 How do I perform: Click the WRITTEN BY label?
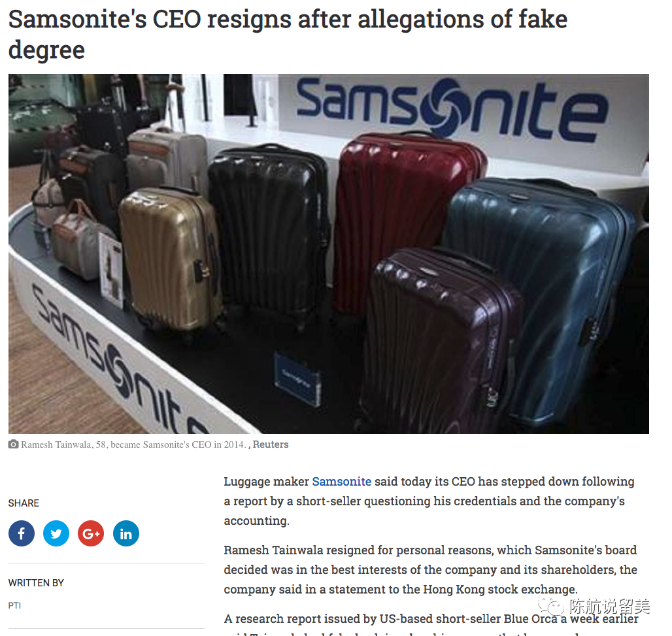36,583
